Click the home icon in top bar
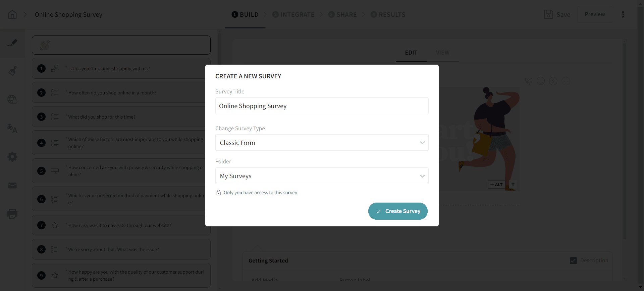Viewport: 644px width, 291px height. coord(12,15)
